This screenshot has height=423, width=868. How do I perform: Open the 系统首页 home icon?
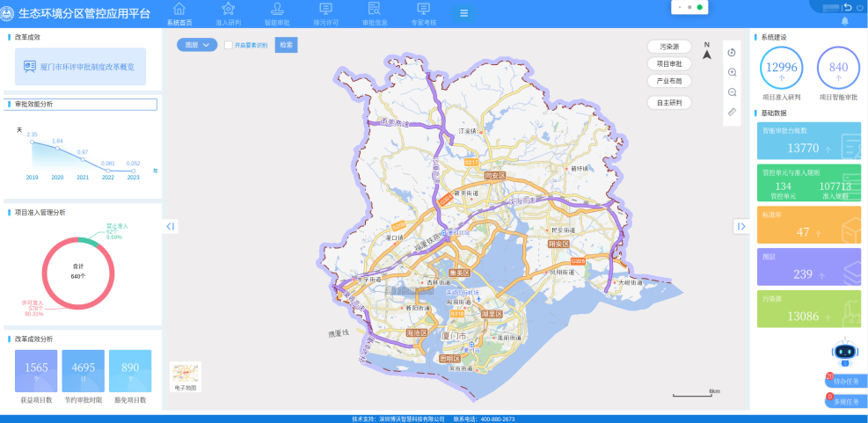point(179,9)
